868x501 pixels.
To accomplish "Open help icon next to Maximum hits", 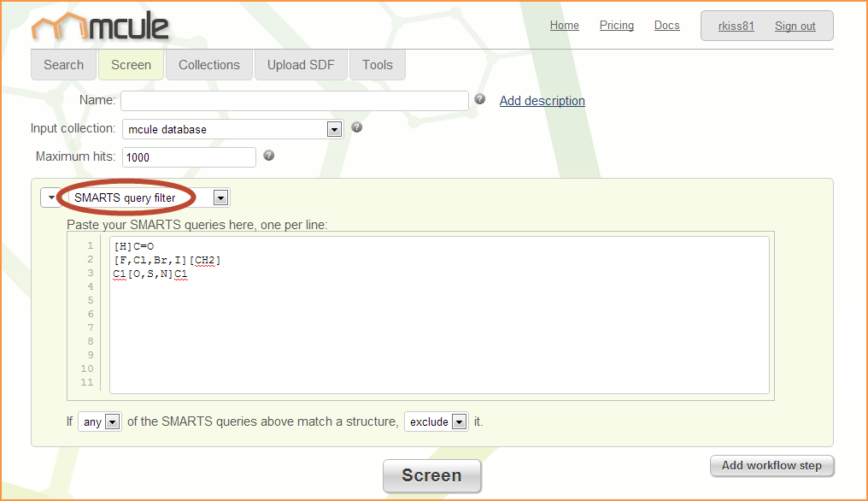I will [269, 156].
